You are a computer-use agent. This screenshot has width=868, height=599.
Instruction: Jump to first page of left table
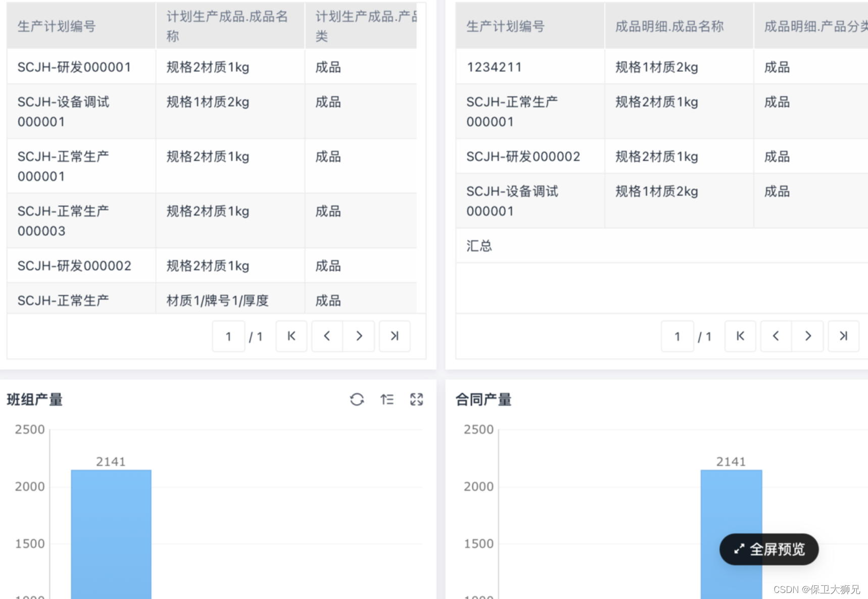pos(291,336)
